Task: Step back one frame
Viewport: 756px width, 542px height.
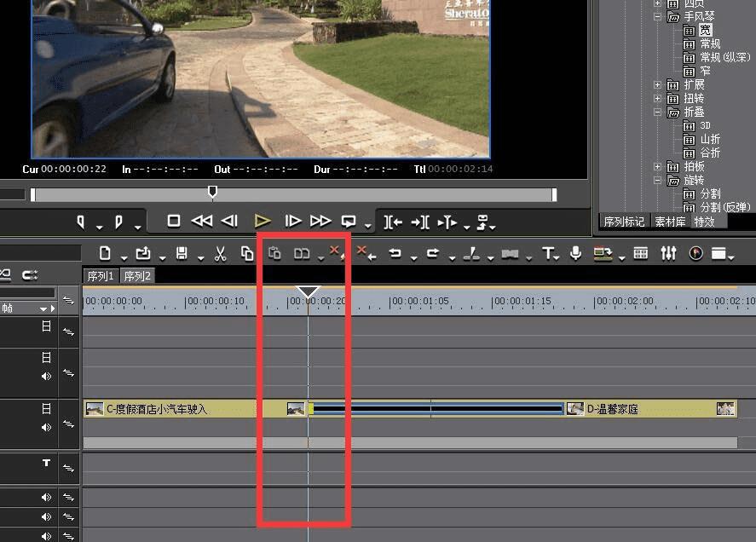Action: (x=229, y=221)
